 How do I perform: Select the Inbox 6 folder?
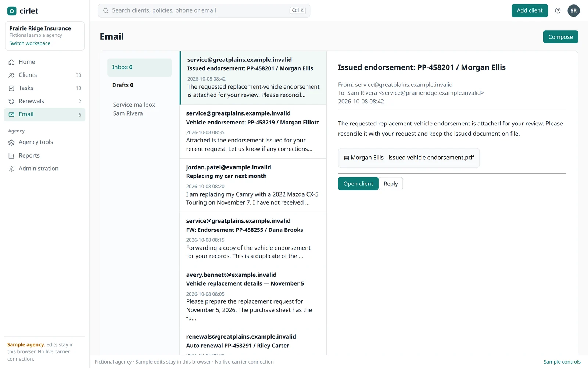point(140,67)
